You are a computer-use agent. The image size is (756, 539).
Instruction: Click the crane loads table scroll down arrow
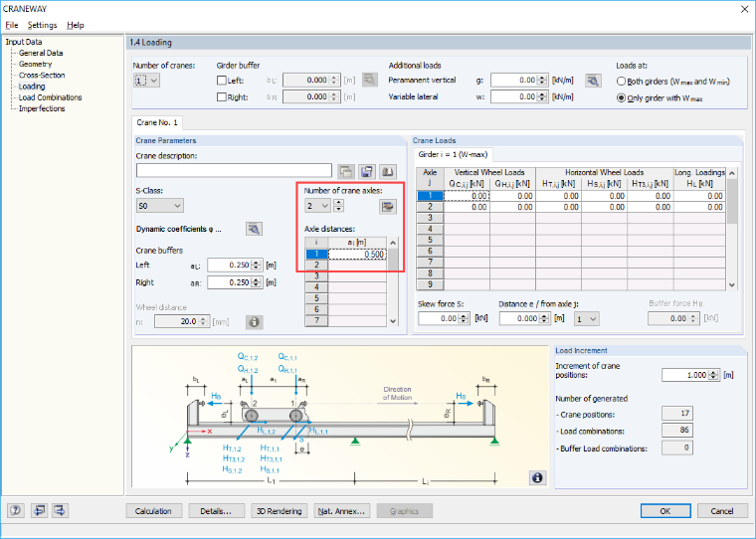pos(732,285)
